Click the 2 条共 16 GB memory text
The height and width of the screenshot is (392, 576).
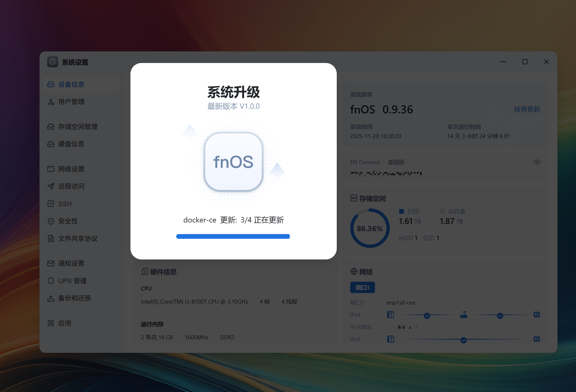(x=157, y=337)
